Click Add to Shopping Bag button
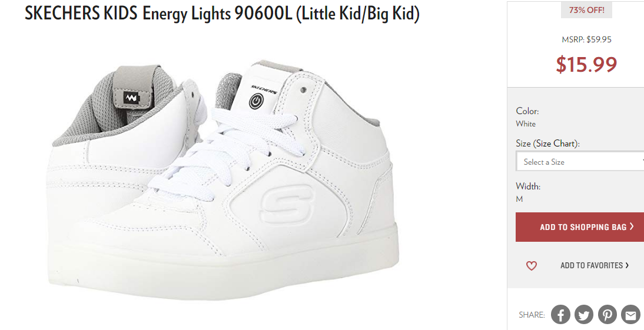This screenshot has height=330, width=644. [579, 227]
